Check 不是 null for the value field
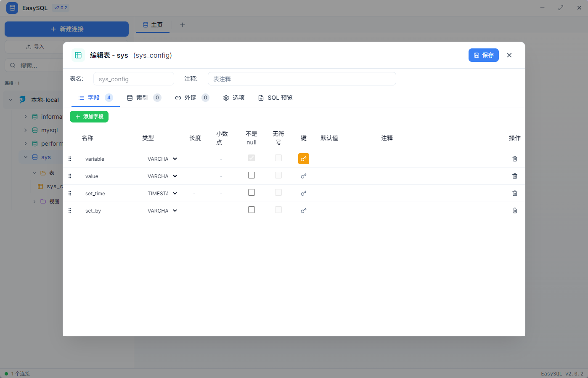 [251, 175]
